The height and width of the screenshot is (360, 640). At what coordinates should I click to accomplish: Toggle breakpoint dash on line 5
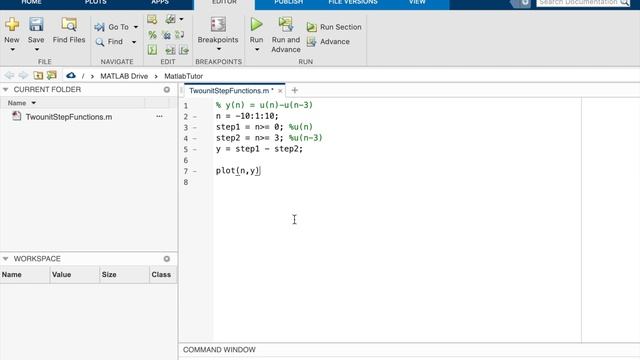195,149
